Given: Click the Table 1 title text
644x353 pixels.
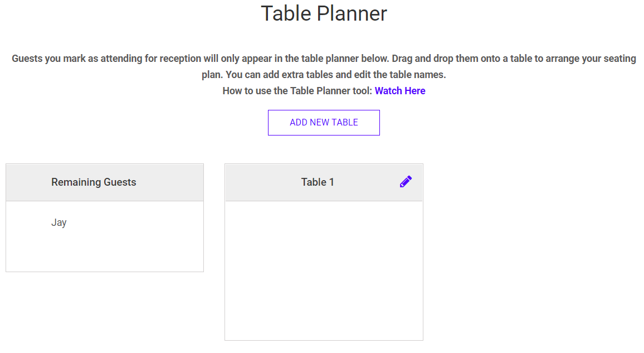Looking at the screenshot, I should click(x=318, y=182).
